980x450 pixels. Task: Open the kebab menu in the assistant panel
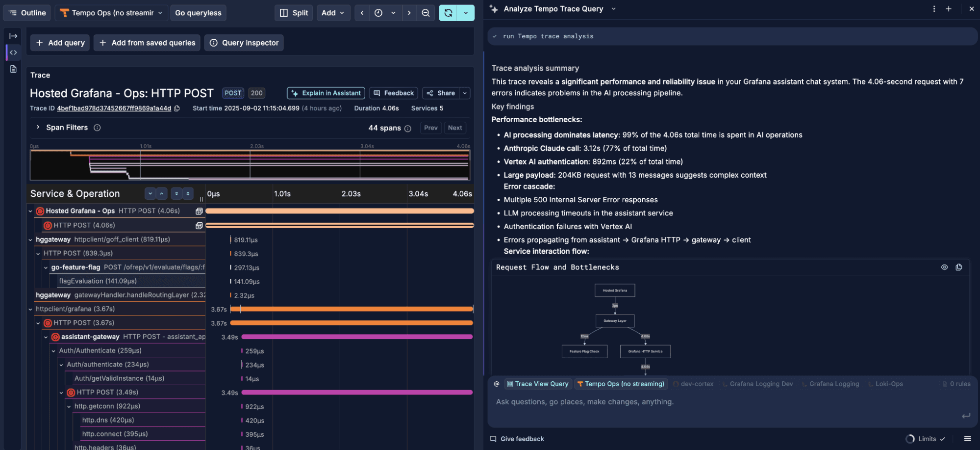(x=934, y=9)
